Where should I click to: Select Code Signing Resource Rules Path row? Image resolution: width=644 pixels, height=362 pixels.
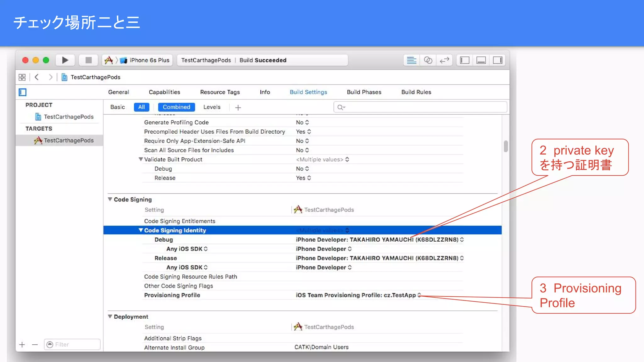coord(303,277)
